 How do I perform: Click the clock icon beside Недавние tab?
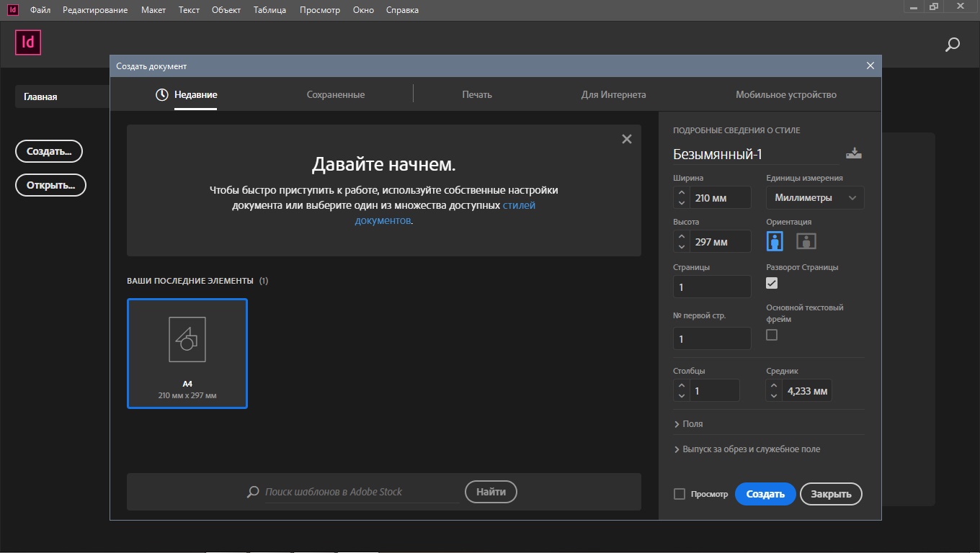pos(162,94)
